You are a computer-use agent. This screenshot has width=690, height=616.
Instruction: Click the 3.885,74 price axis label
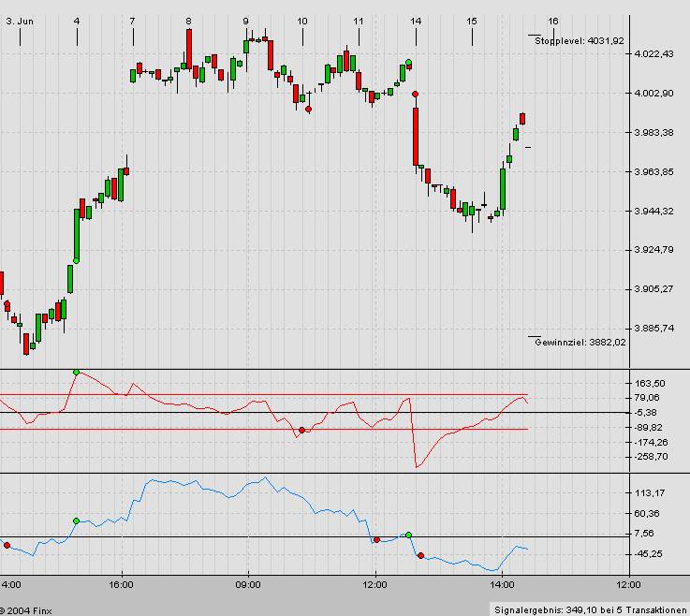(x=653, y=328)
